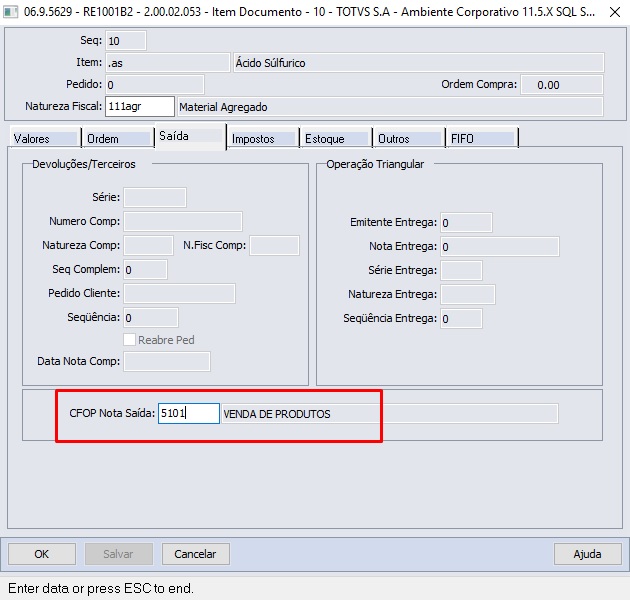
Task: Click the Pedido Cliente field
Action: pos(179,293)
